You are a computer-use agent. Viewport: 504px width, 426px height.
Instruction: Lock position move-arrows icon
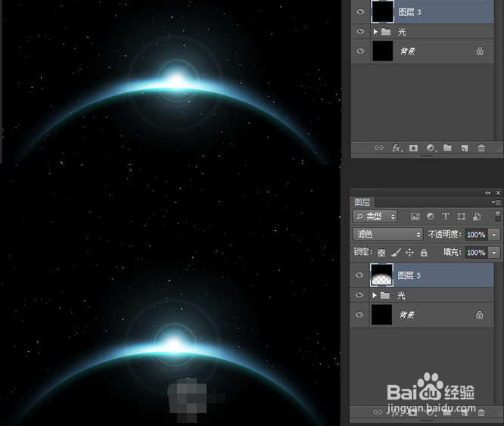(x=409, y=253)
